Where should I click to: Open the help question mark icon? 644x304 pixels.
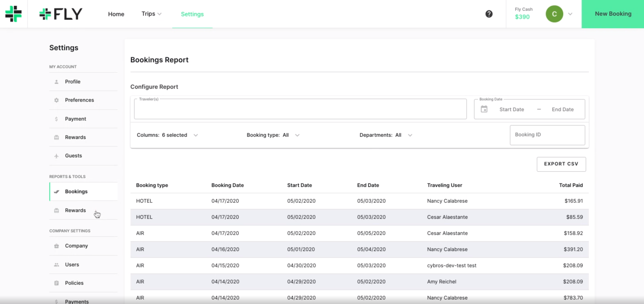point(489,14)
